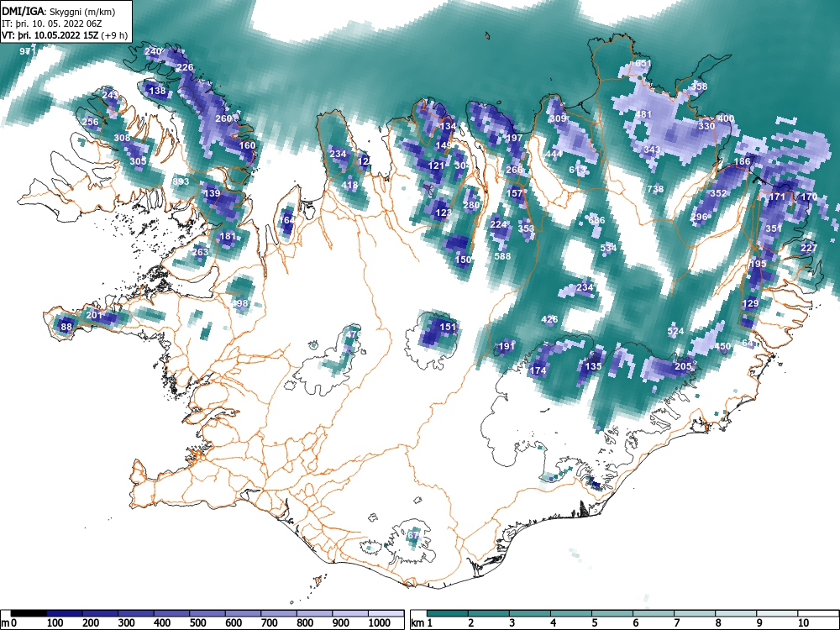Select the map label 205
The width and height of the screenshot is (840, 630).
point(683,366)
